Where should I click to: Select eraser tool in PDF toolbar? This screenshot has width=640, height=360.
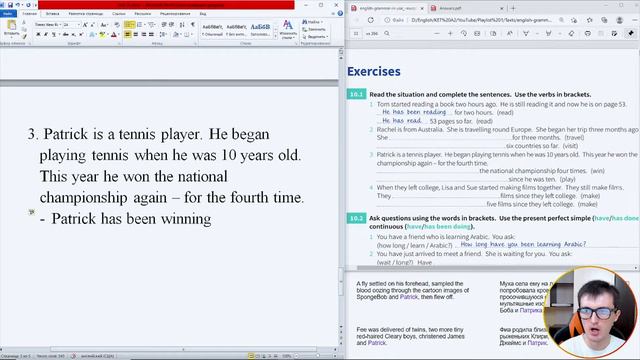(571, 33)
